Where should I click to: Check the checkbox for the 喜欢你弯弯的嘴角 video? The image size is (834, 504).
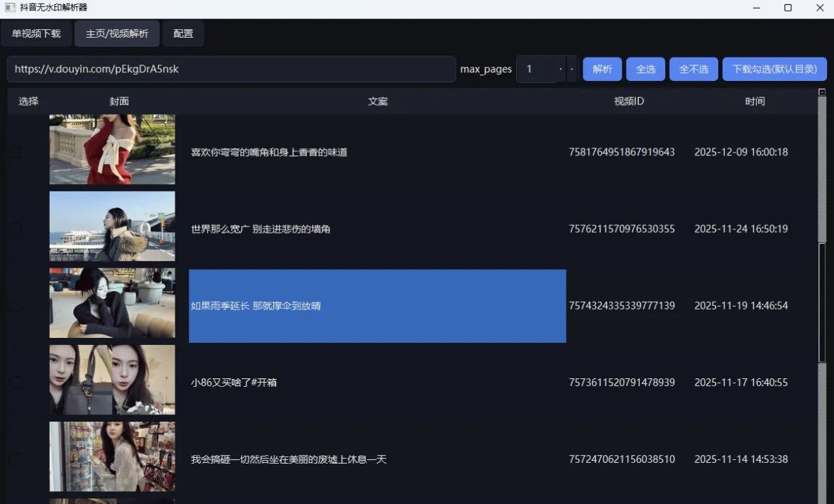pos(15,151)
